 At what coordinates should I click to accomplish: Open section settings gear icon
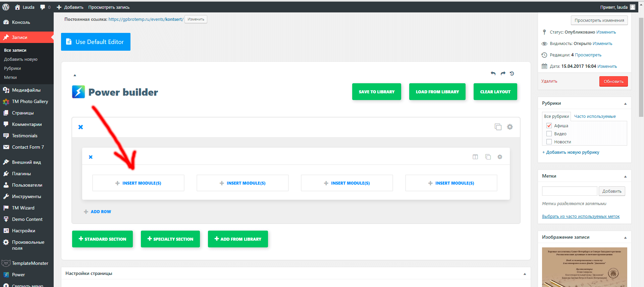tap(510, 127)
